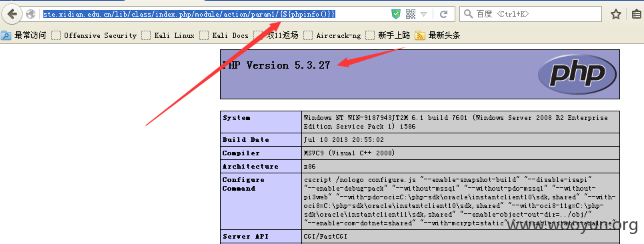Open the Aircrack-ng bookmark

[x=332, y=35]
